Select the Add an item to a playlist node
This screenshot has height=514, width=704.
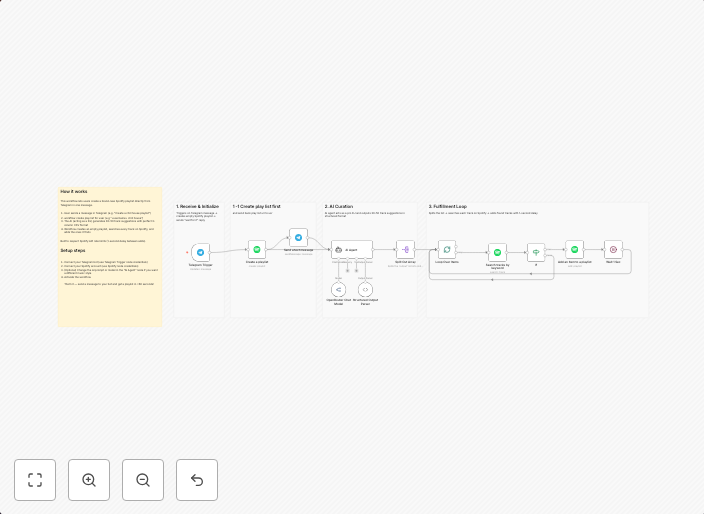click(x=575, y=250)
